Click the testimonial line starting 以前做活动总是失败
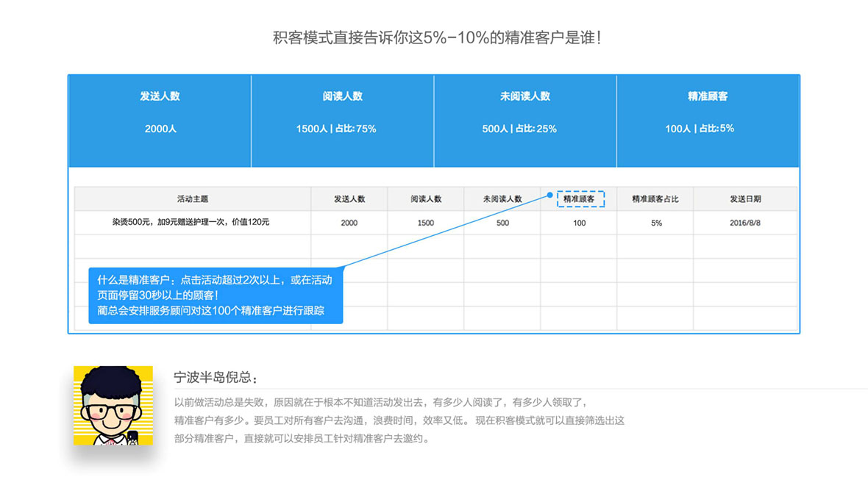Image resolution: width=868 pixels, height=488 pixels. (381, 402)
